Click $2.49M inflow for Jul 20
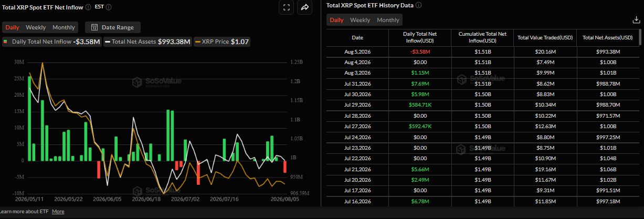The height and width of the screenshot is (219, 644). [x=419, y=180]
